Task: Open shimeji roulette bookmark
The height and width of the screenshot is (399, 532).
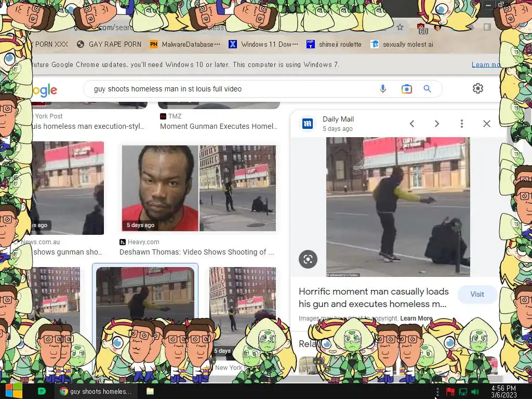Action: pos(334,45)
